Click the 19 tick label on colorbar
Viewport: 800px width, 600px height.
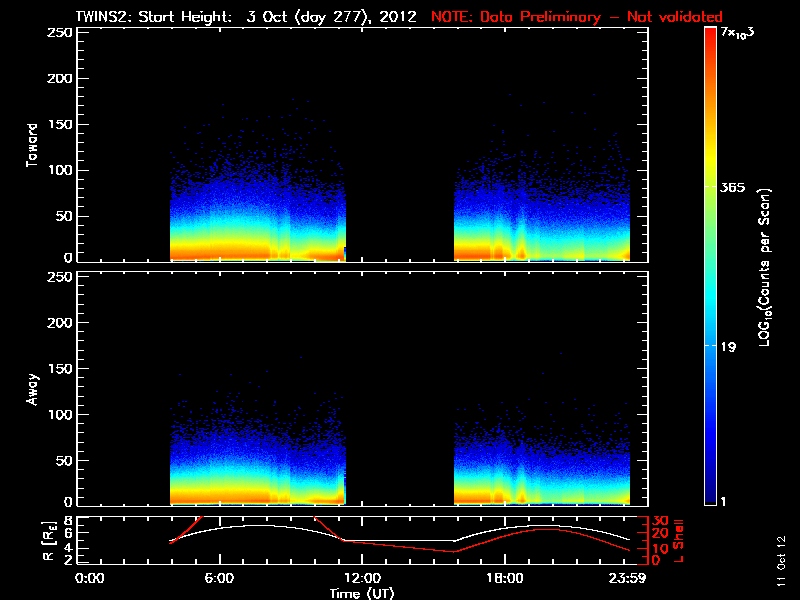(728, 347)
